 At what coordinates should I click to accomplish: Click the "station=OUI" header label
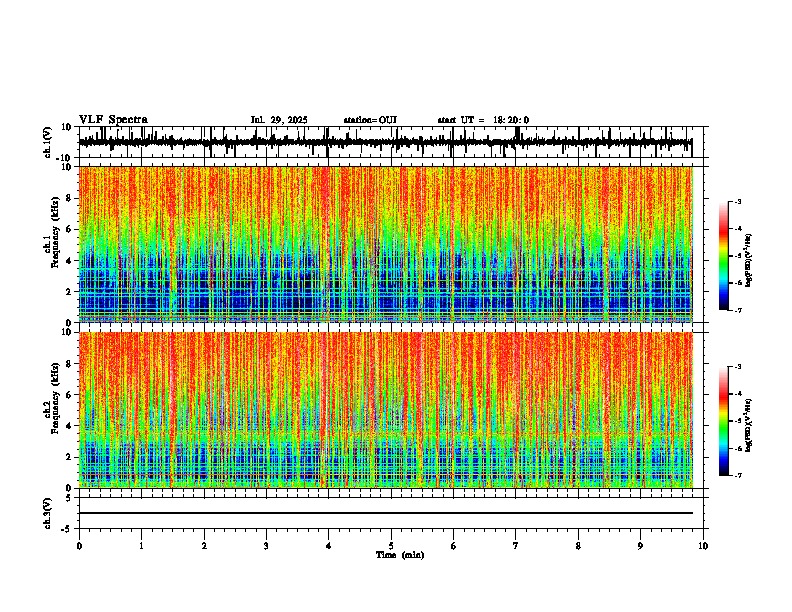click(x=370, y=120)
